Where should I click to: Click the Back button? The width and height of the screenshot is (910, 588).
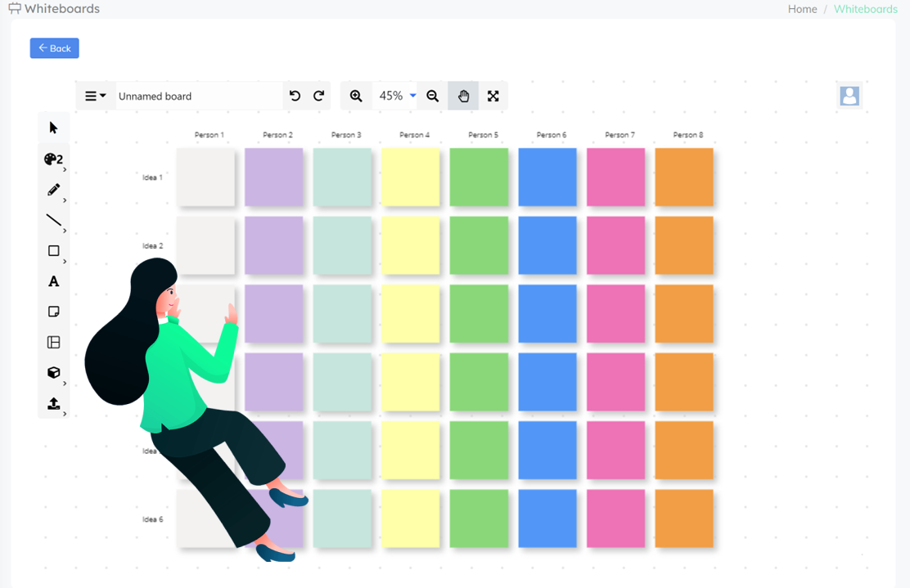tap(55, 48)
